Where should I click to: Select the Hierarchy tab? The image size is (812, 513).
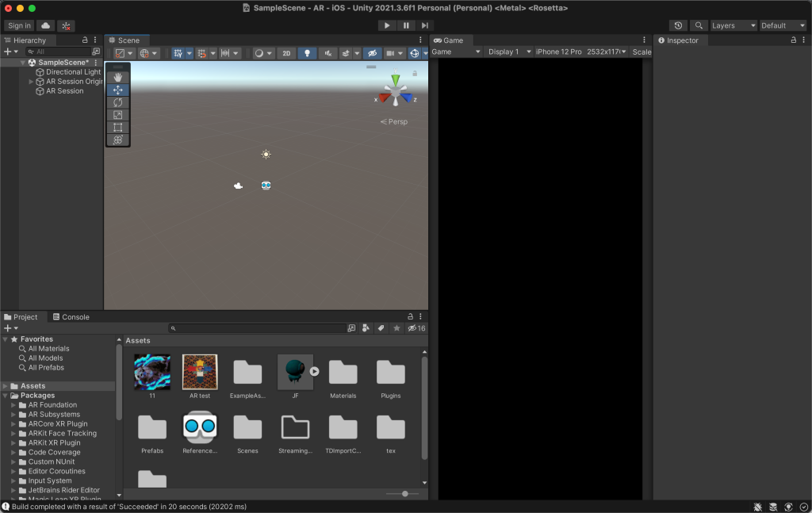pos(25,40)
